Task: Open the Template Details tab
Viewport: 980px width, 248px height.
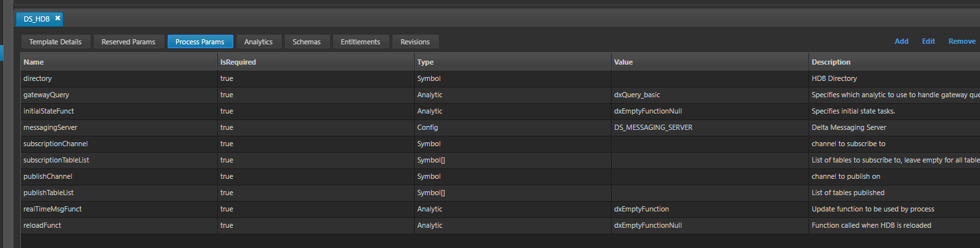Action: (55, 42)
